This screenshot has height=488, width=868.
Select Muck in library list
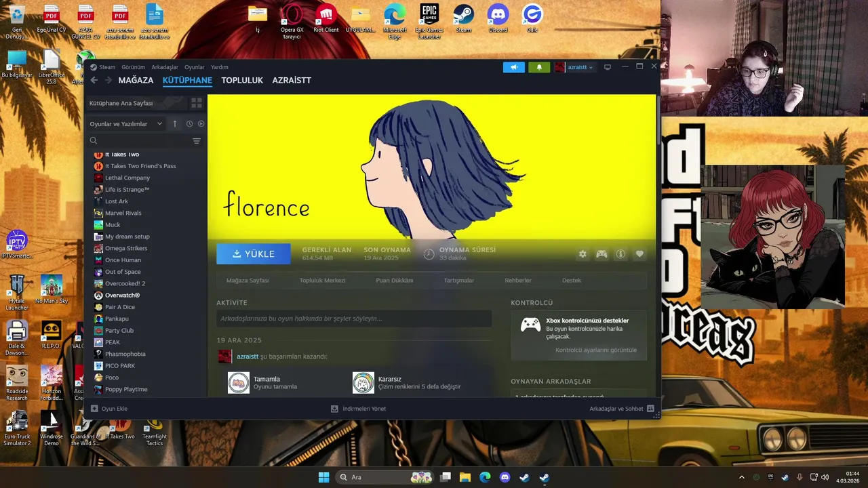(113, 225)
